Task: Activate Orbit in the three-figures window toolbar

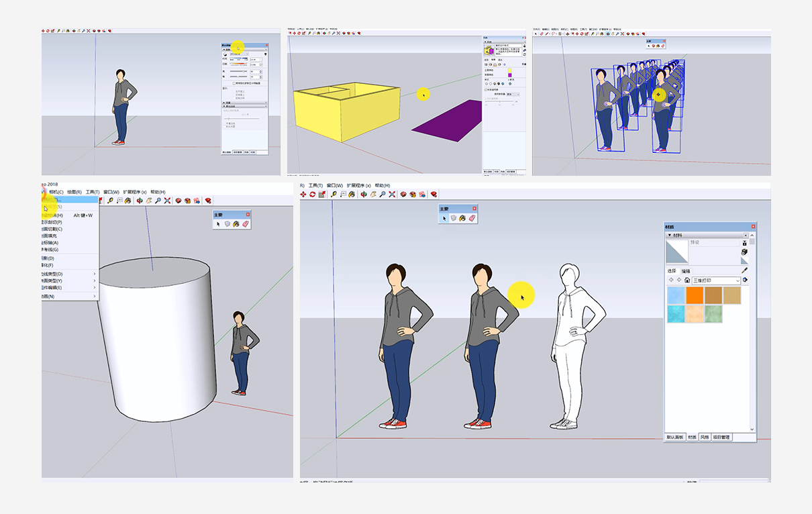Action: [x=364, y=195]
